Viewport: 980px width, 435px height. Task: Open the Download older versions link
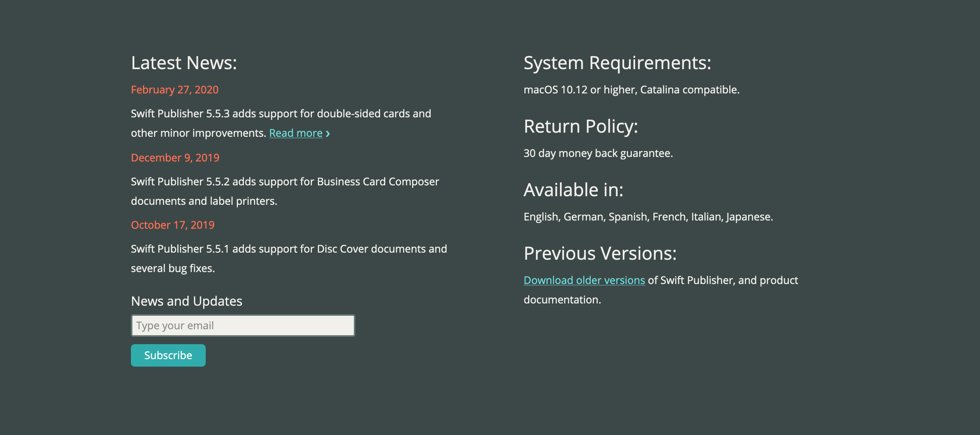coord(584,280)
